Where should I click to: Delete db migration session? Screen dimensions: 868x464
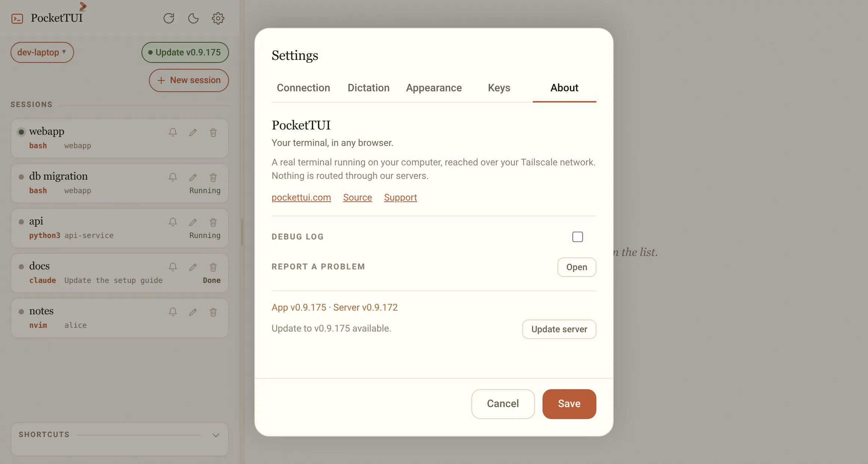point(213,177)
